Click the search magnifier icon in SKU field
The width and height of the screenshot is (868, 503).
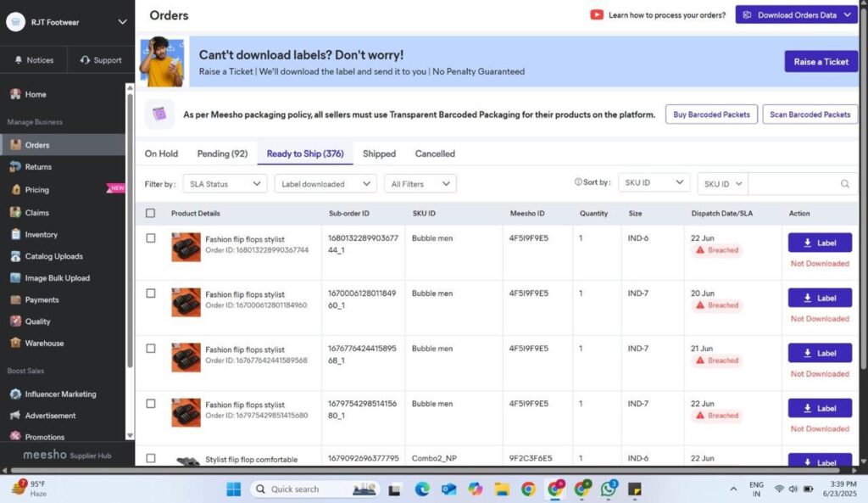[x=844, y=184]
